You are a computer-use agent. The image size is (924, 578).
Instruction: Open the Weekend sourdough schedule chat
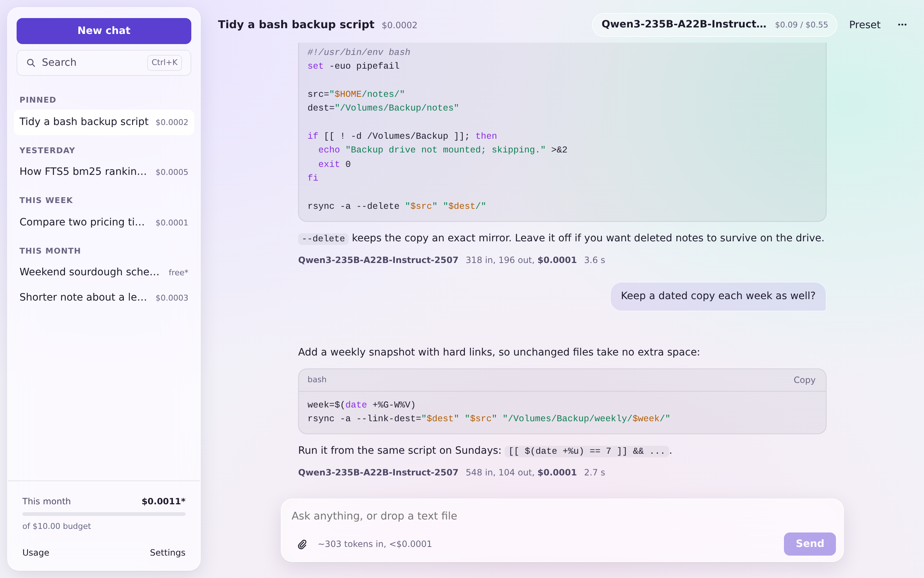pos(104,272)
